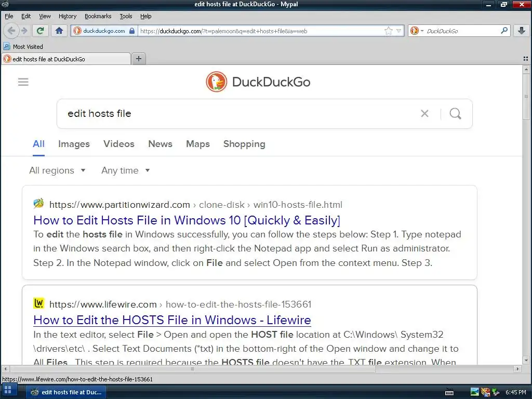This screenshot has height=399, width=532.
Task: Open the Home page button
Action: (59, 31)
